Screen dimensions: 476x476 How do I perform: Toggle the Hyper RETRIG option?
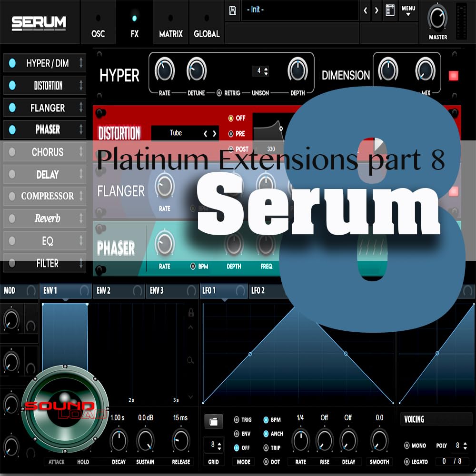[x=219, y=93]
